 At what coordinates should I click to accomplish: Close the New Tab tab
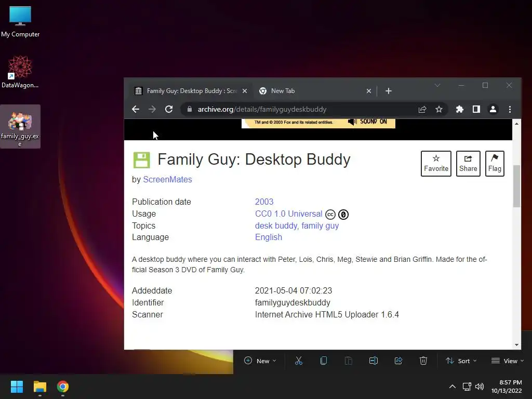369,91
